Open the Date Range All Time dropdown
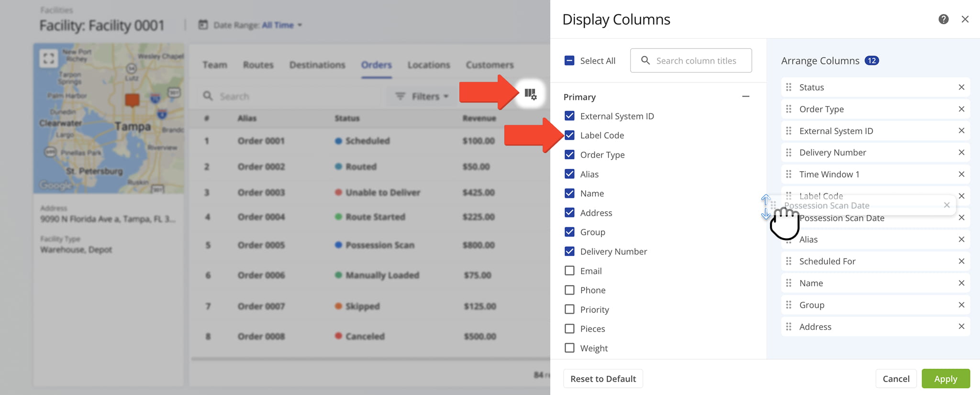This screenshot has height=395, width=980. pyautogui.click(x=281, y=25)
